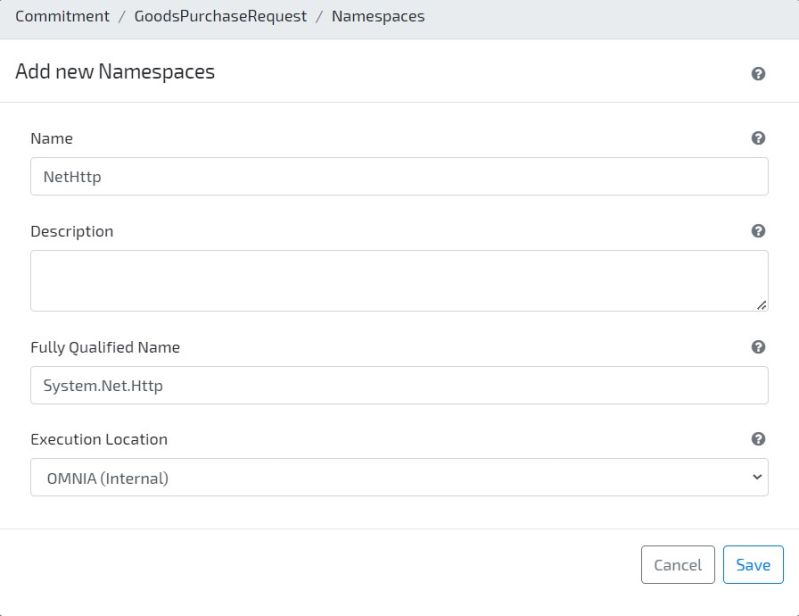The width and height of the screenshot is (799, 616).
Task: Click the Name input containing NetHttp
Action: [399, 176]
